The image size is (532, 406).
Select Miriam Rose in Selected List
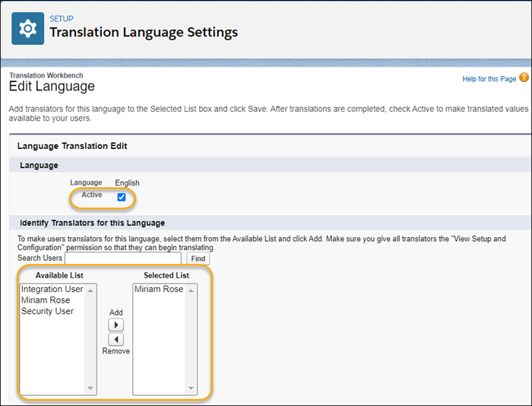158,290
